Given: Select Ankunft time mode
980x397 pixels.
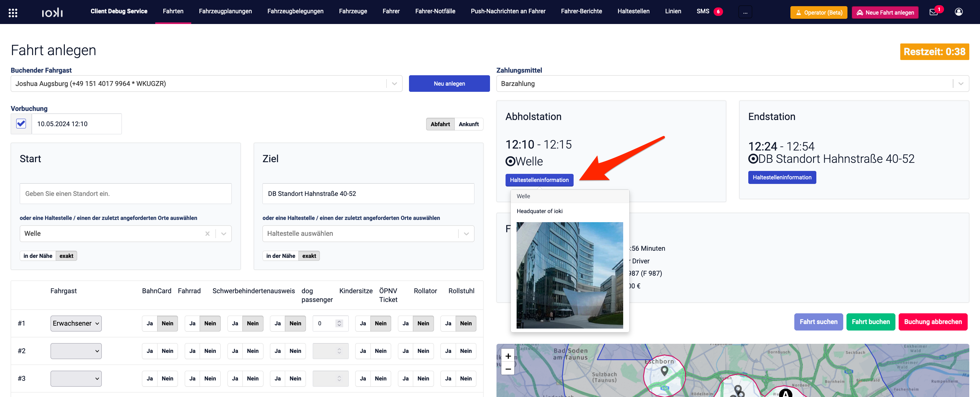Looking at the screenshot, I should [x=469, y=124].
